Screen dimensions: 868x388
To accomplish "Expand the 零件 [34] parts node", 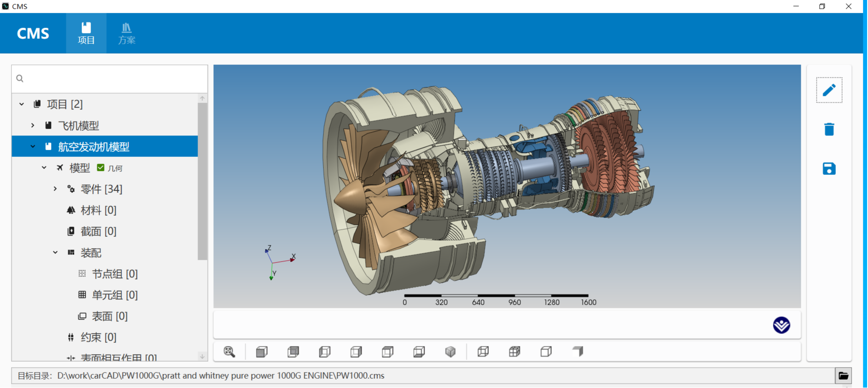I will 55,189.
